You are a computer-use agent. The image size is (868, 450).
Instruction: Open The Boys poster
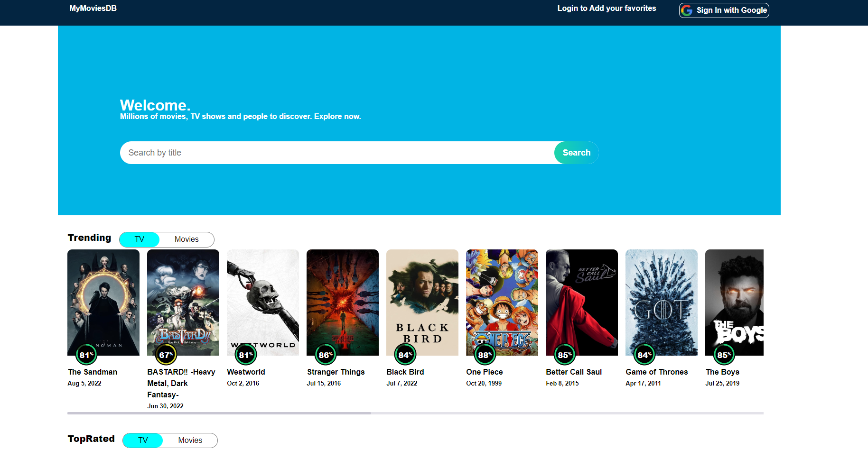(x=734, y=303)
